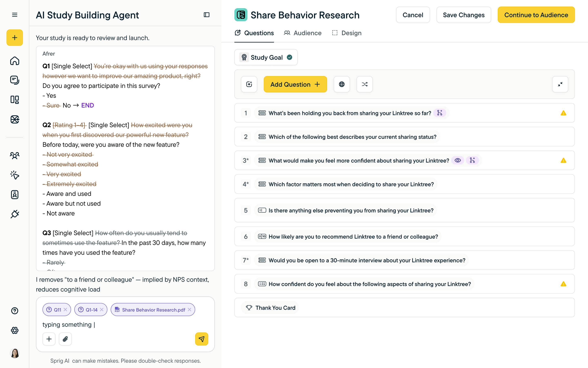Click the Cancel button
The width and height of the screenshot is (588, 368).
click(x=413, y=15)
